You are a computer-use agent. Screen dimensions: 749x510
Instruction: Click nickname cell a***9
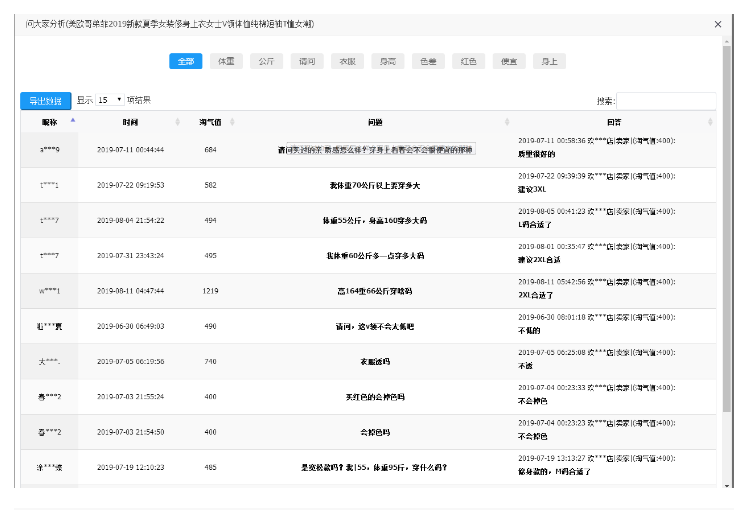coord(50,149)
